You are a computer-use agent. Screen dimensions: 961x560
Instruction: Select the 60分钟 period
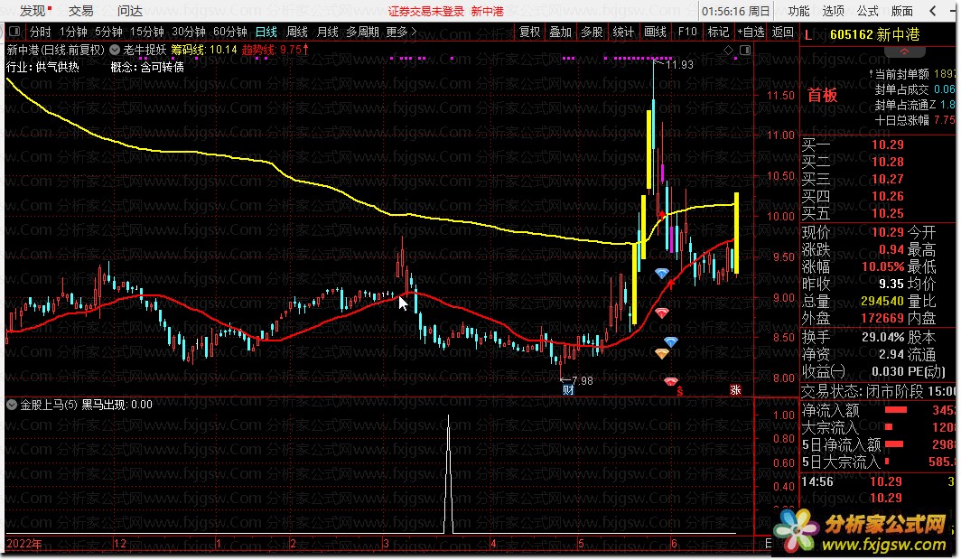pyautogui.click(x=230, y=32)
